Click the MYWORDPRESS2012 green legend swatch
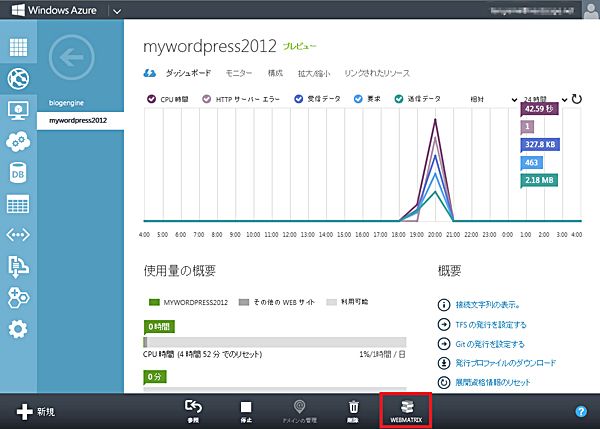Viewport: 600px width, 429px height. [x=154, y=302]
